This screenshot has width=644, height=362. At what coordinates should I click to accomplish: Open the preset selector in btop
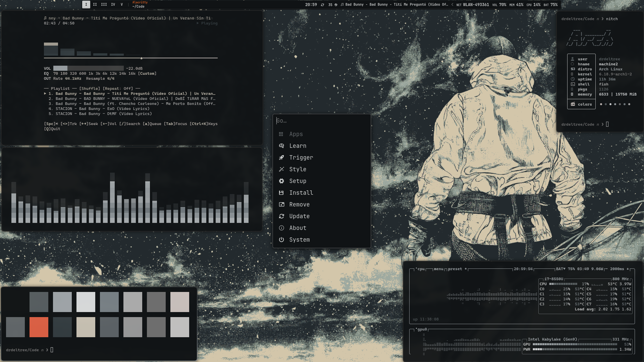point(455,269)
